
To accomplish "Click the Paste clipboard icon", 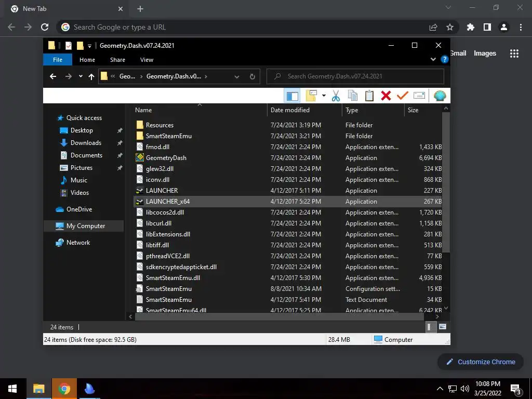I will [x=369, y=96].
